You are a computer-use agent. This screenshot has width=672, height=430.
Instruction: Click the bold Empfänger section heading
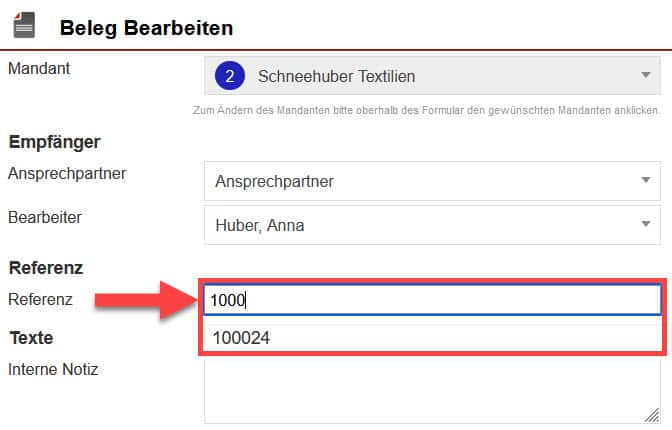(54, 142)
